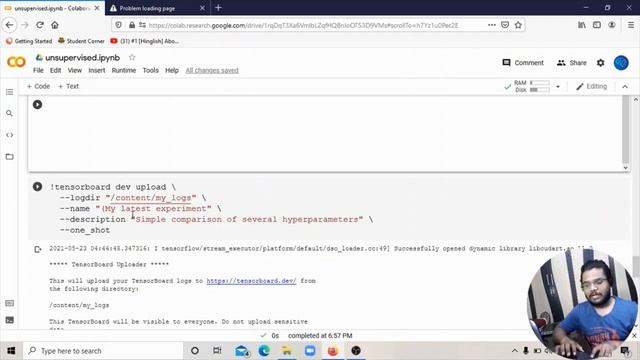Click the Disk usage bar

point(540,90)
